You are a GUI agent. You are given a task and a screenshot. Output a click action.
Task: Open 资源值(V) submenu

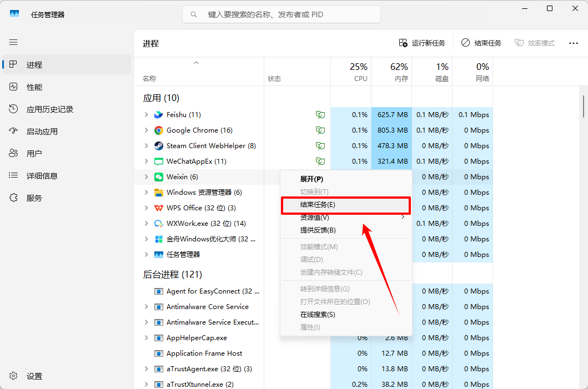[x=346, y=218]
